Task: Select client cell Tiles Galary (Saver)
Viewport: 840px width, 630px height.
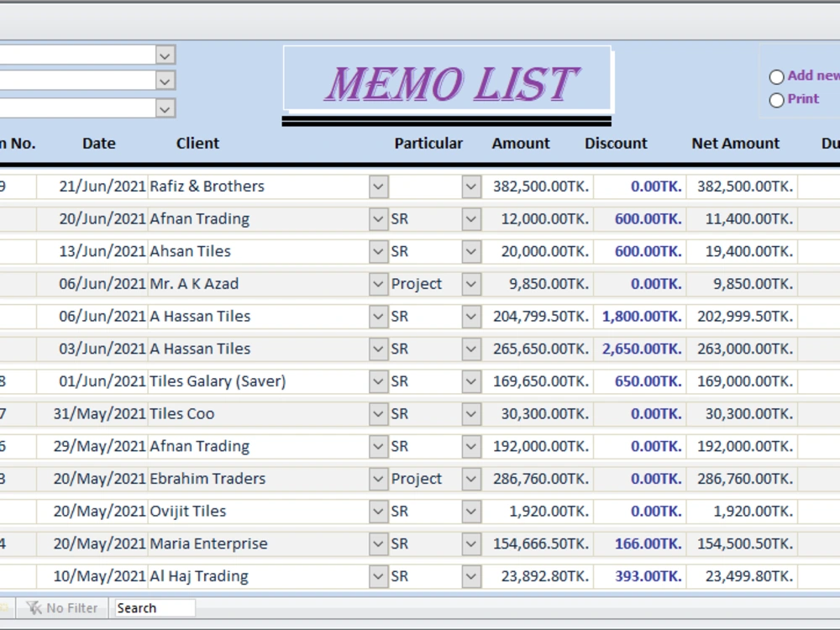Action: (258, 381)
